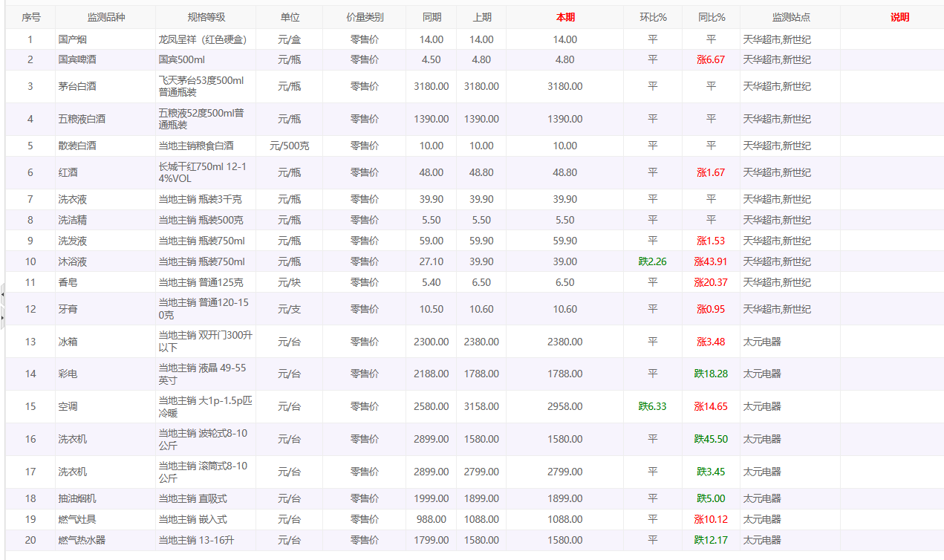Viewport: 944px width, 560px height.
Task: Click the 国宾啤酒 product cell
Action: pyautogui.click(x=105, y=59)
